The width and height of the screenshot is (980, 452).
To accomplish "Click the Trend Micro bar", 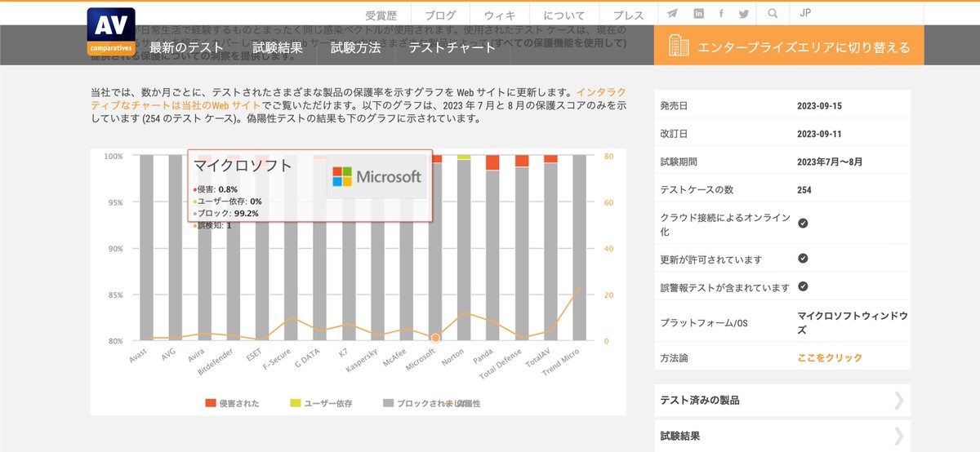I will pos(580,247).
